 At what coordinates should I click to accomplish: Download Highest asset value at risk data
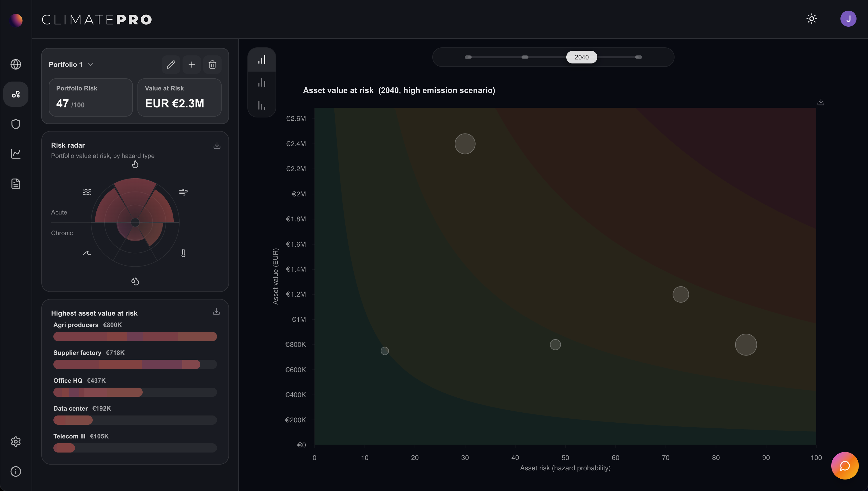[216, 312]
